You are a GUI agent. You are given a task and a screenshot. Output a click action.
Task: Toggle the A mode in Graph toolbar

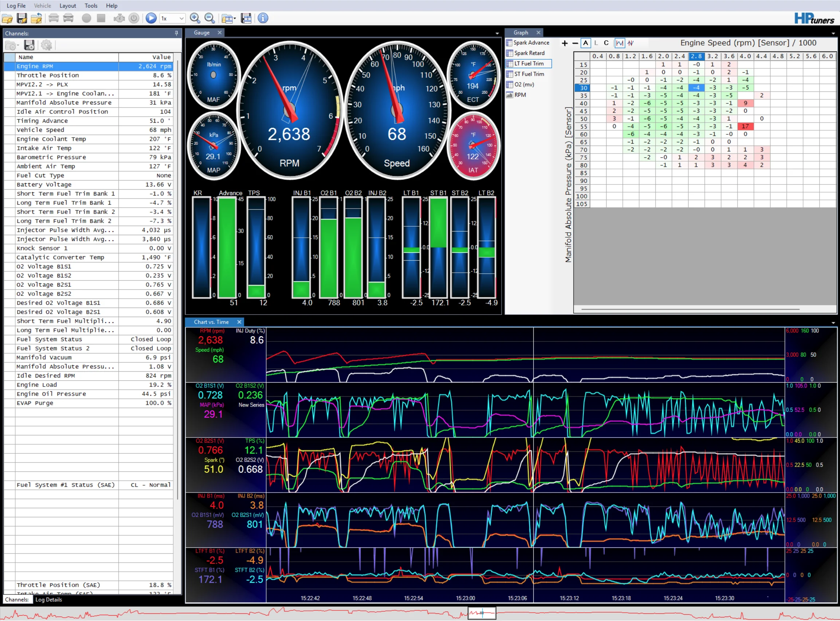pos(585,43)
